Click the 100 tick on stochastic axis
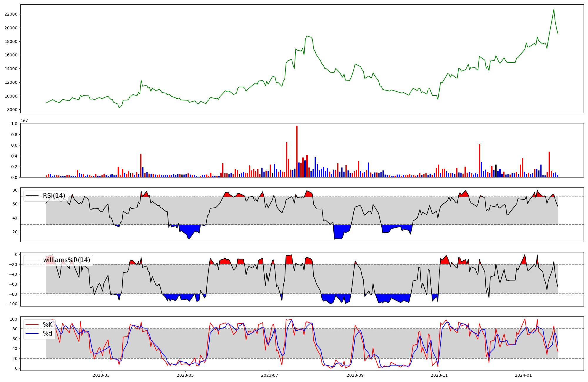This screenshot has height=382, width=588. (14, 319)
